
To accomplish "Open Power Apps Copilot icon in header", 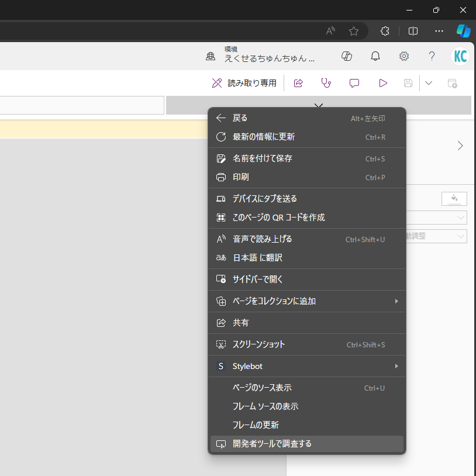I will (x=347, y=56).
